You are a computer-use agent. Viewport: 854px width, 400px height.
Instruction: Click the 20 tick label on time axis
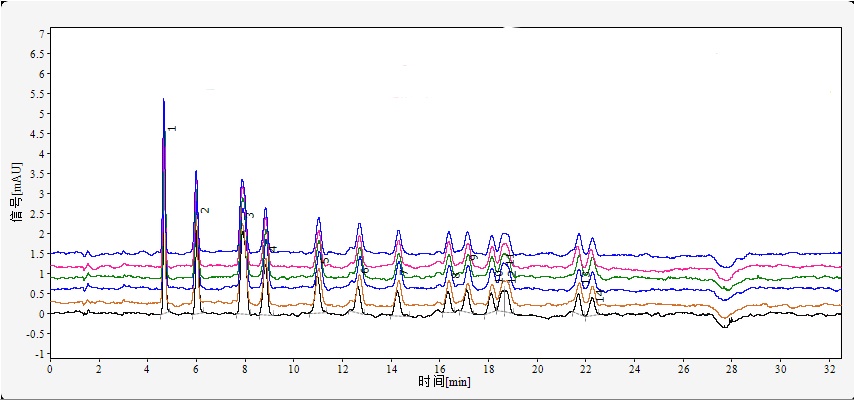point(537,368)
